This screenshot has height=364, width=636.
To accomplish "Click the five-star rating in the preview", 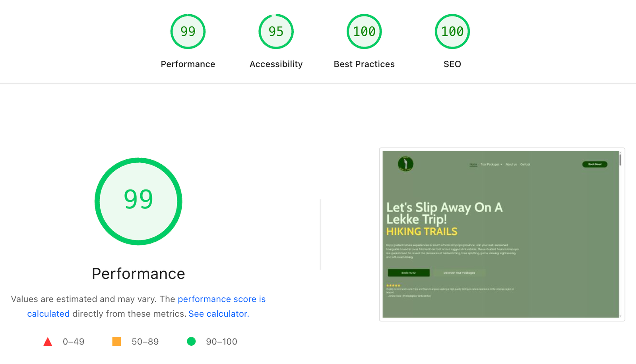I will [393, 285].
